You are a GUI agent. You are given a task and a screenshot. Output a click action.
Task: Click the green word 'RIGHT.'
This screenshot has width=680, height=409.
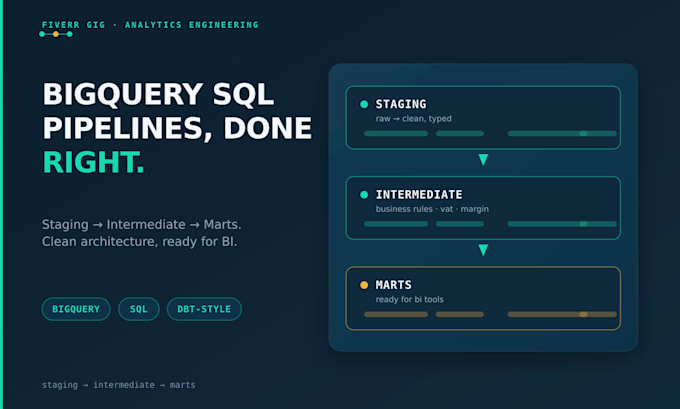click(93, 162)
